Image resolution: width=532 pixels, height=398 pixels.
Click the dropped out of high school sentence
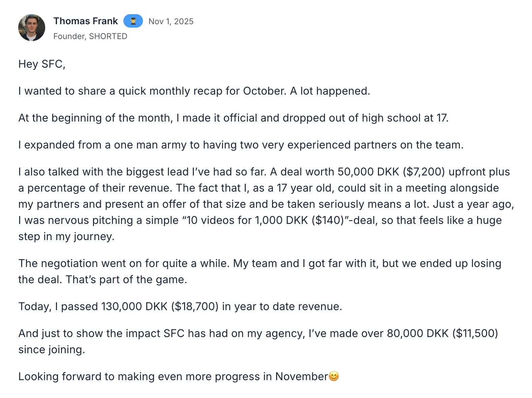233,118
